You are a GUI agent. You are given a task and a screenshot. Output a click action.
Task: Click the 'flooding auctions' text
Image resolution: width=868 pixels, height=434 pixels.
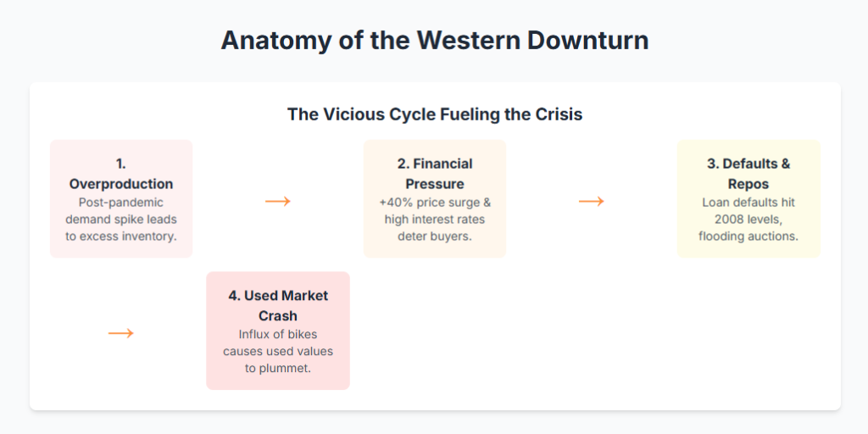[x=748, y=236]
